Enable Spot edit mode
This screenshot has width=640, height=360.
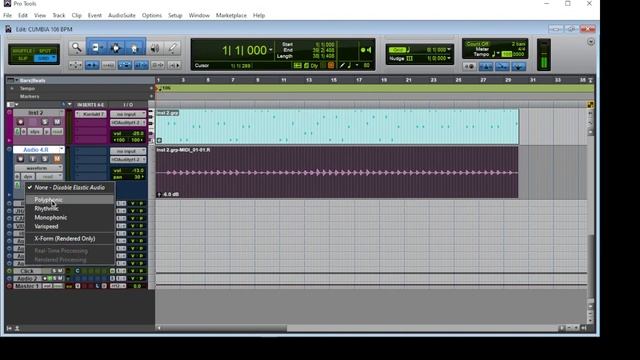45,51
